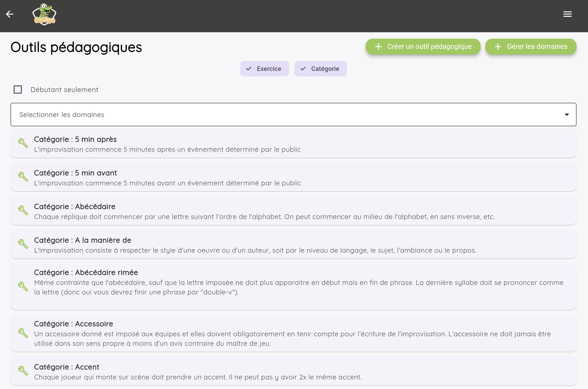The width and height of the screenshot is (588, 389).
Task: Toggle the Exercice filter chip
Action: coord(264,69)
